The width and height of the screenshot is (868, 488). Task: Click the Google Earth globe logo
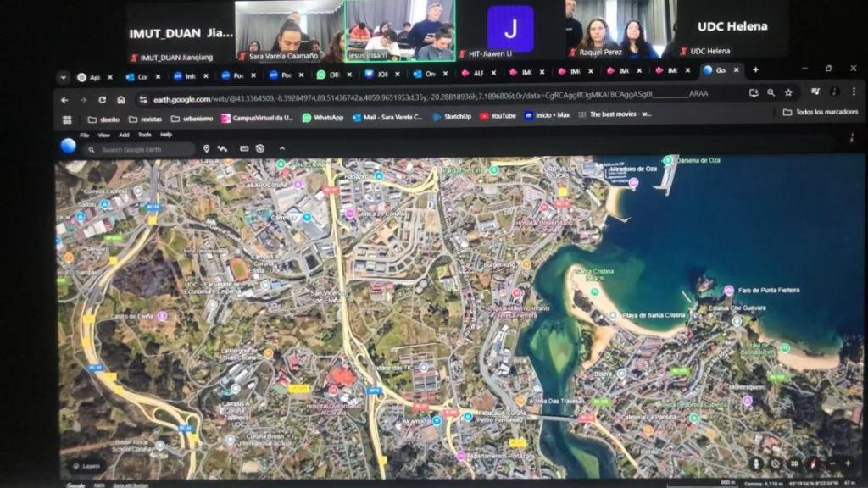click(69, 147)
